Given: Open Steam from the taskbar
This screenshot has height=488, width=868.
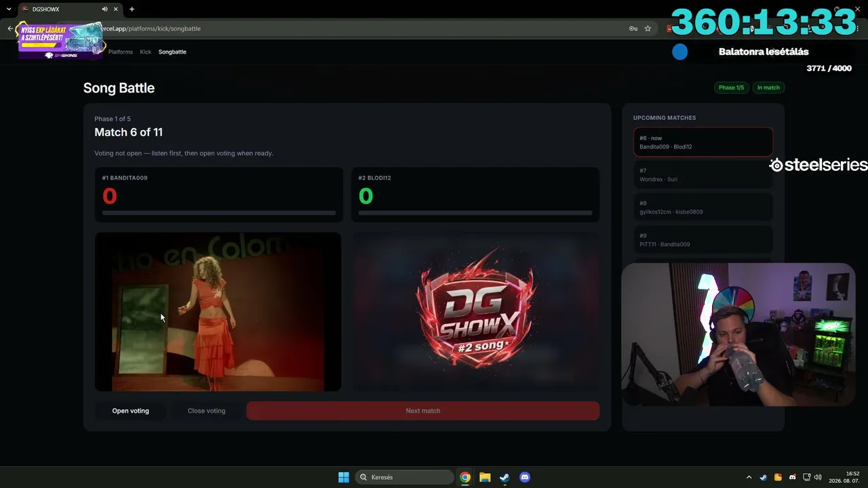Looking at the screenshot, I should pyautogui.click(x=505, y=477).
